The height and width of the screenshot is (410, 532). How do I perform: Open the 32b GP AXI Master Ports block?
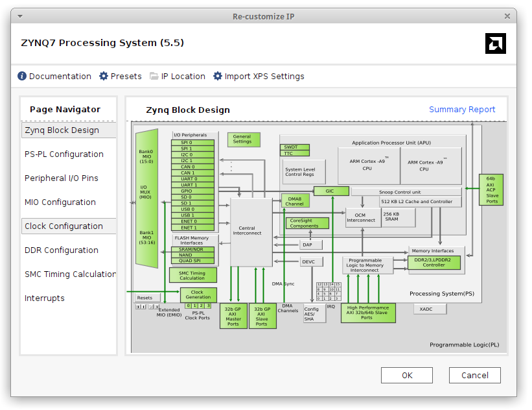pos(233,316)
